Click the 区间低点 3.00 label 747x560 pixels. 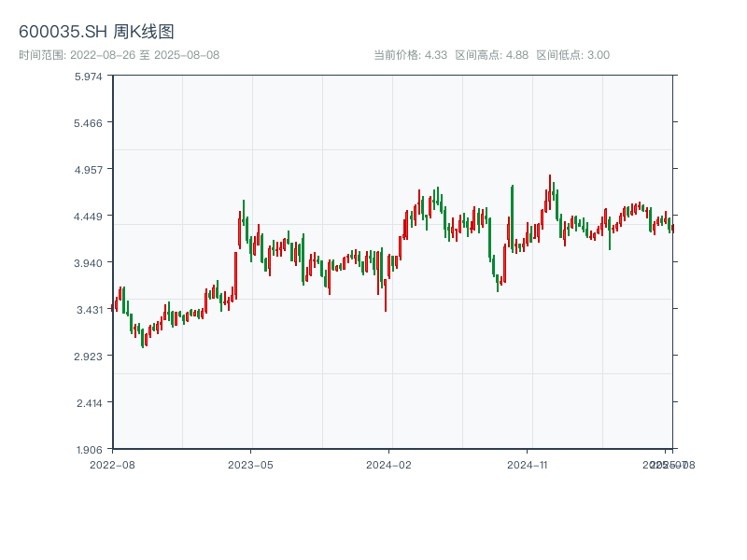pyautogui.click(x=572, y=55)
